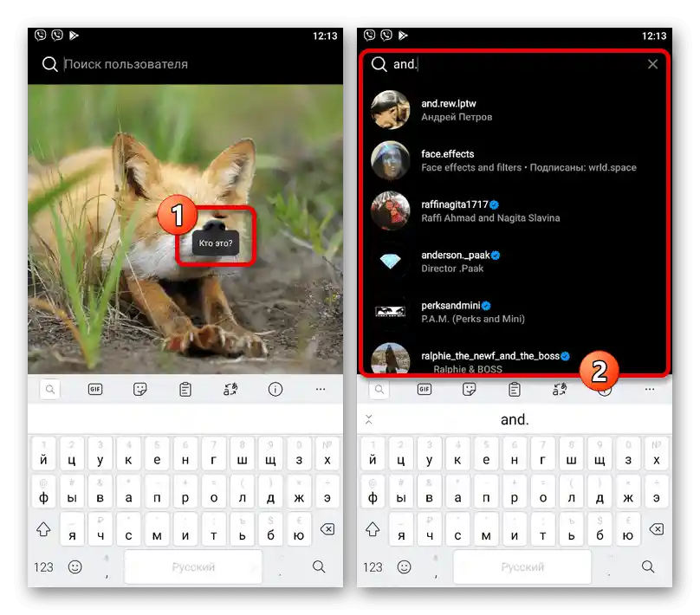Tap the 'Кто это?' tag label on the fox photo
The width and height of the screenshot is (700, 615).
point(215,243)
